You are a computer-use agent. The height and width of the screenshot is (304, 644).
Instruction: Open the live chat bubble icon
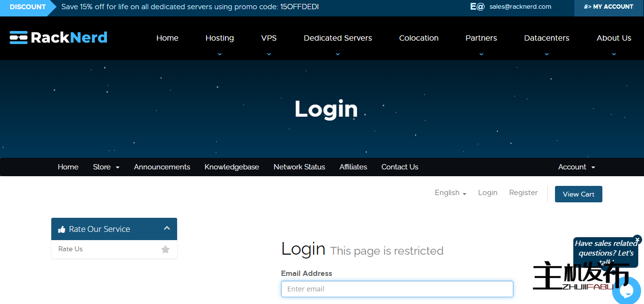tap(627, 291)
